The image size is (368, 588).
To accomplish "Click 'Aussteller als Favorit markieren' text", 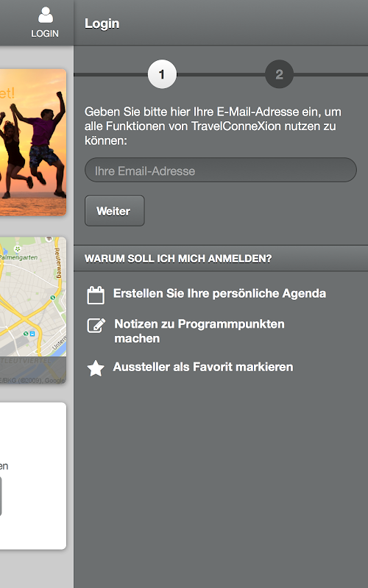I will click(203, 367).
